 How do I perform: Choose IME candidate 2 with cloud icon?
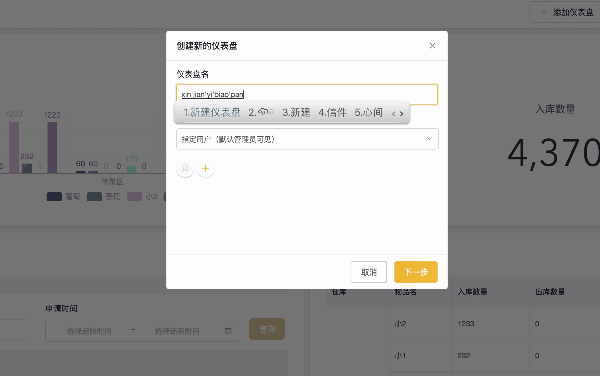pyautogui.click(x=261, y=112)
